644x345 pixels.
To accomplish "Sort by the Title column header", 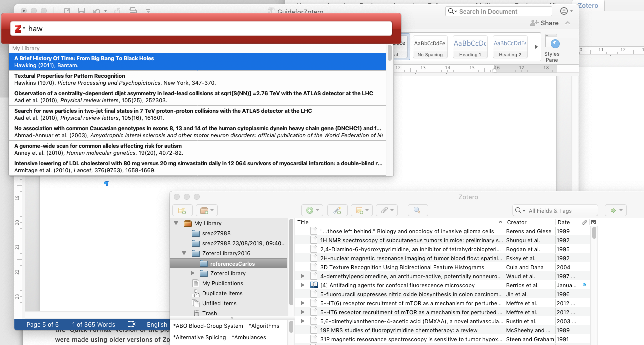I will [x=399, y=222].
